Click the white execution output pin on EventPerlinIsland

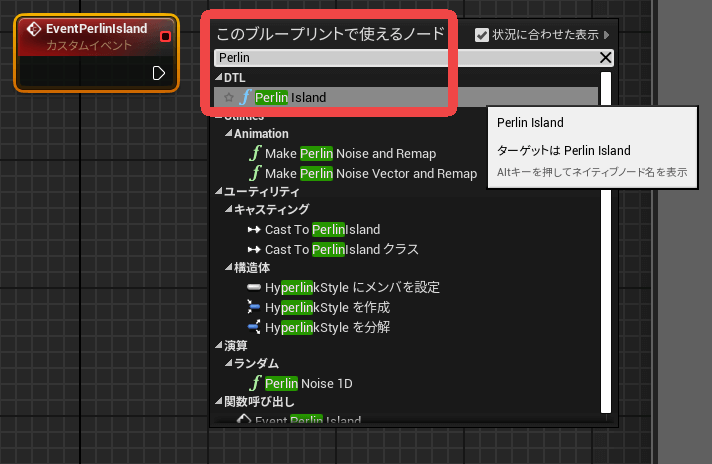click(158, 73)
